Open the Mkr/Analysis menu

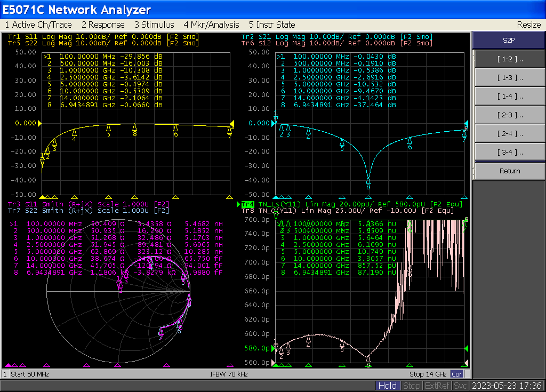tap(211, 25)
